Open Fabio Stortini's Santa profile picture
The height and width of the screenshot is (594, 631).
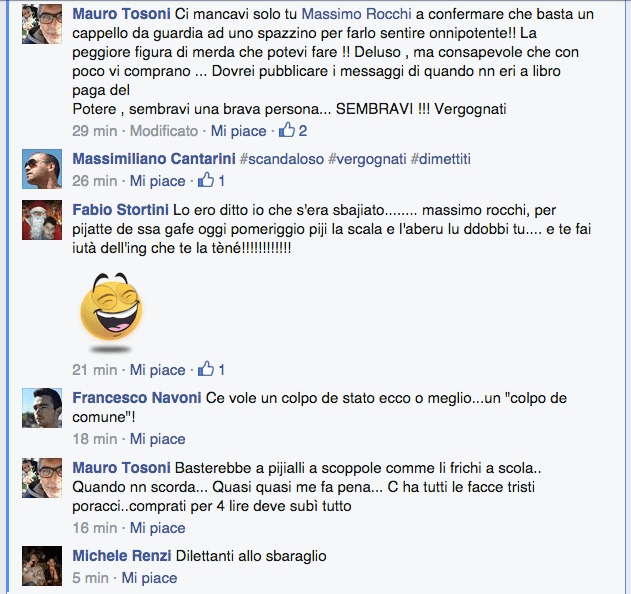tap(42, 220)
